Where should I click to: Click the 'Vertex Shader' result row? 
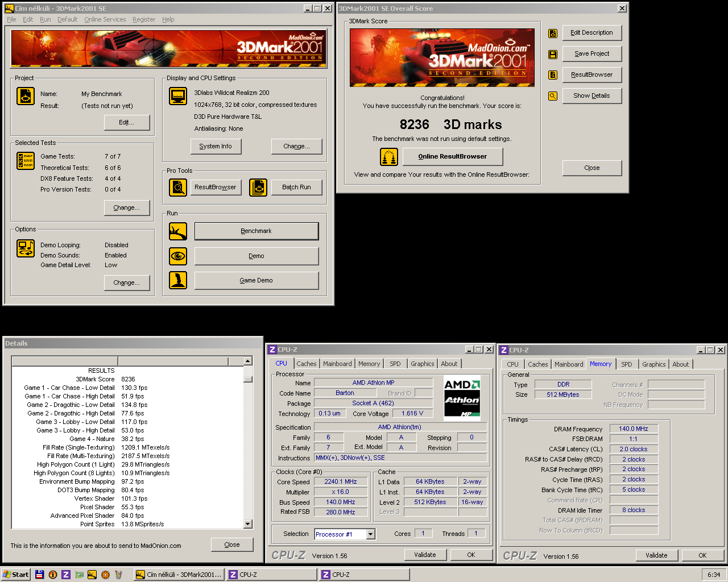pos(128,498)
